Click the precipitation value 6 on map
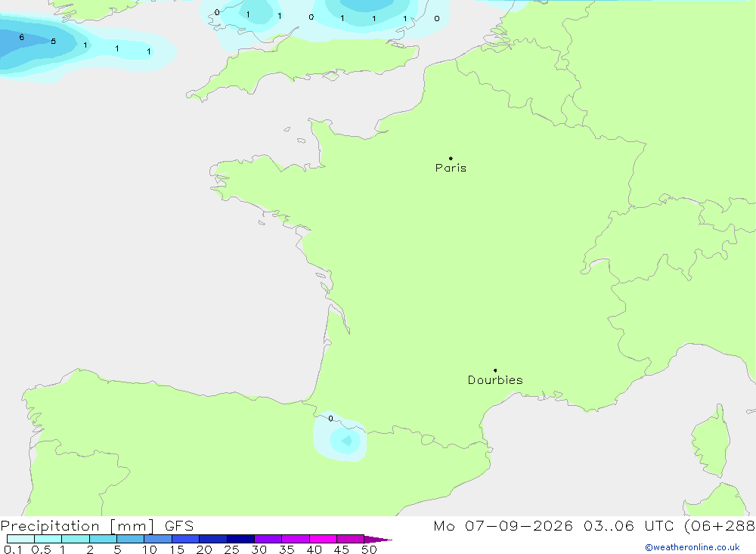The image size is (756, 554). click(22, 37)
